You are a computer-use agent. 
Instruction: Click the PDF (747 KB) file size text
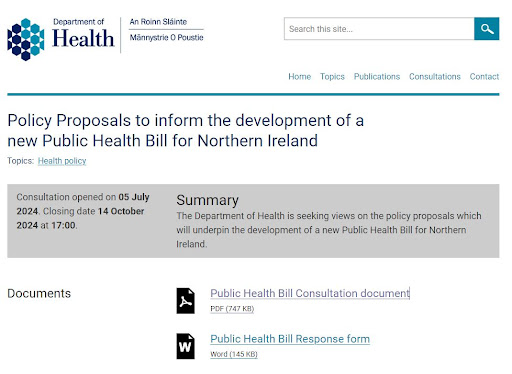[x=232, y=309]
